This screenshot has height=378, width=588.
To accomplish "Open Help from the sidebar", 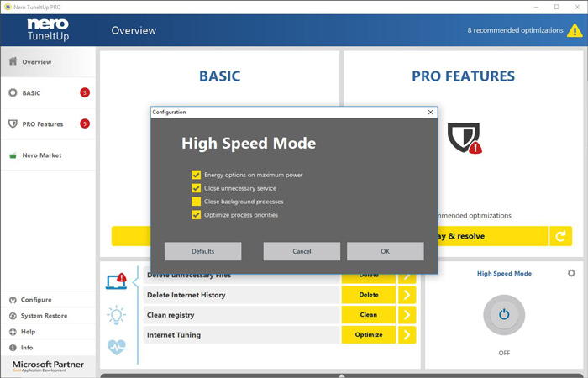I will (48, 332).
